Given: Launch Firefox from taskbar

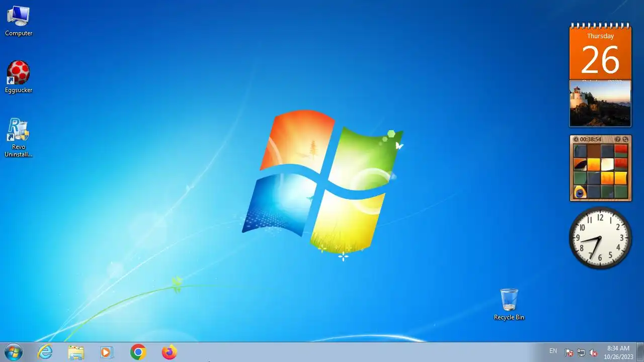Looking at the screenshot, I should click(169, 352).
